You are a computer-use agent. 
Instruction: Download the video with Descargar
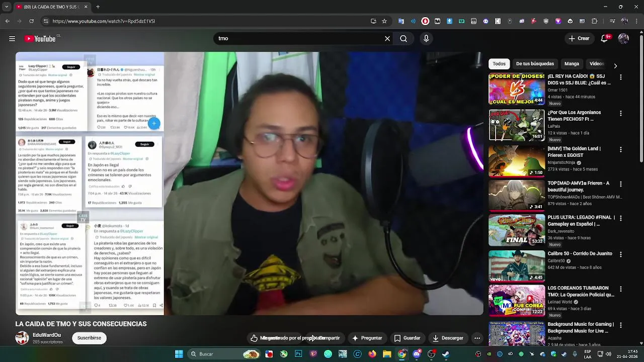tap(448, 338)
